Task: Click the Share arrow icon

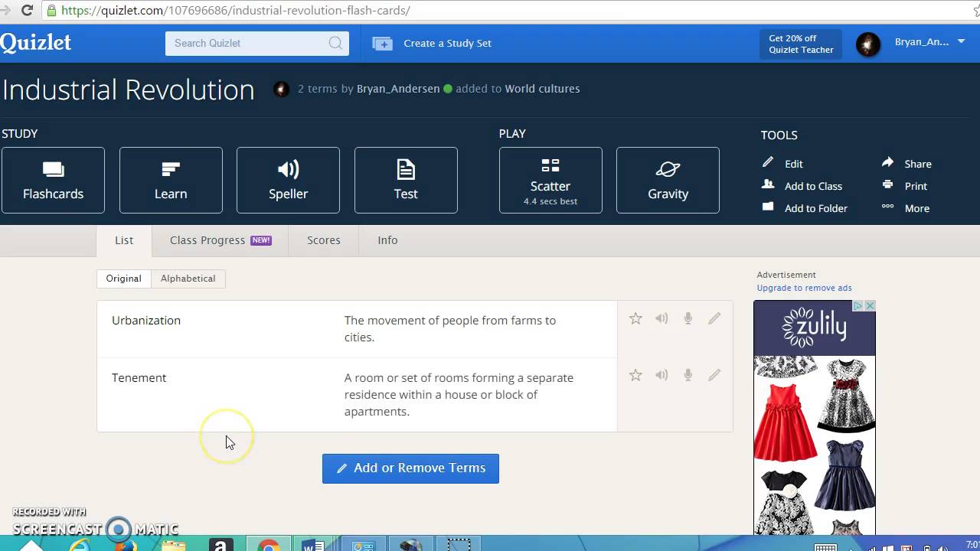Action: click(x=887, y=162)
